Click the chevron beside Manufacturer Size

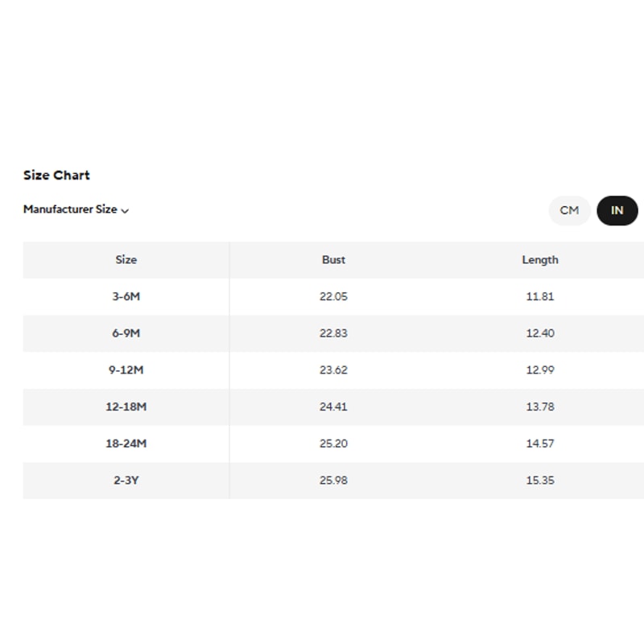(x=125, y=211)
